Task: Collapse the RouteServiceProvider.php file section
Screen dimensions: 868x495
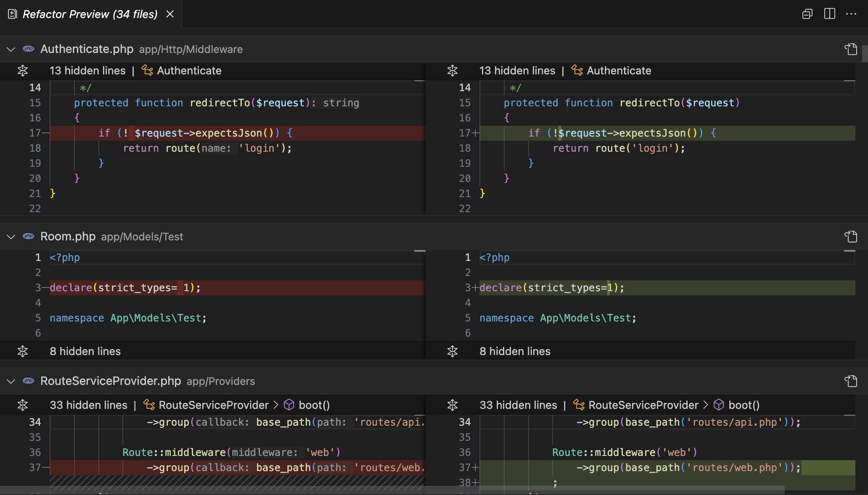Action: (11, 381)
